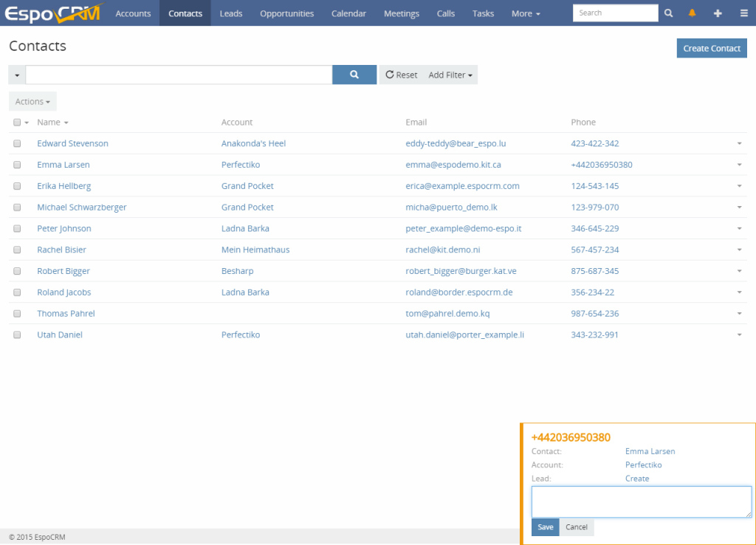Viewport: 756px width, 545px height.
Task: Click inside the contacts search input field
Action: (x=177, y=74)
